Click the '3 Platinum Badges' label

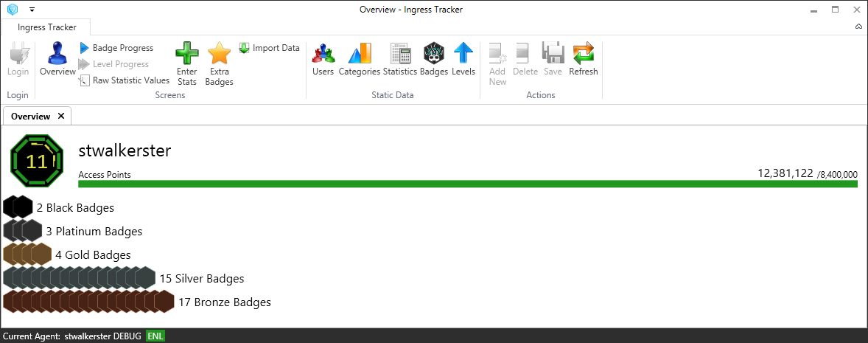94,231
